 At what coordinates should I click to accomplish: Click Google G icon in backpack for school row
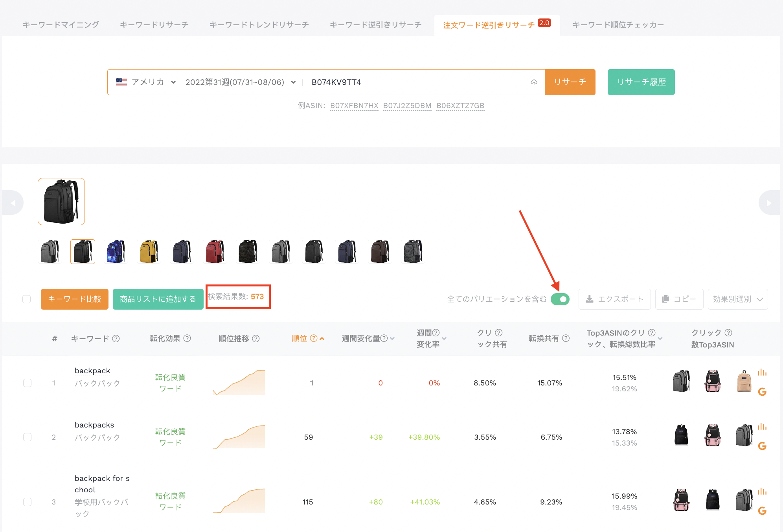pos(762,510)
